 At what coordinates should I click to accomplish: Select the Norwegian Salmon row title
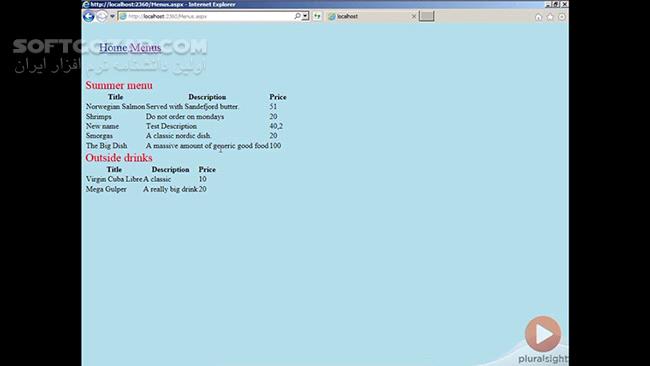116,107
